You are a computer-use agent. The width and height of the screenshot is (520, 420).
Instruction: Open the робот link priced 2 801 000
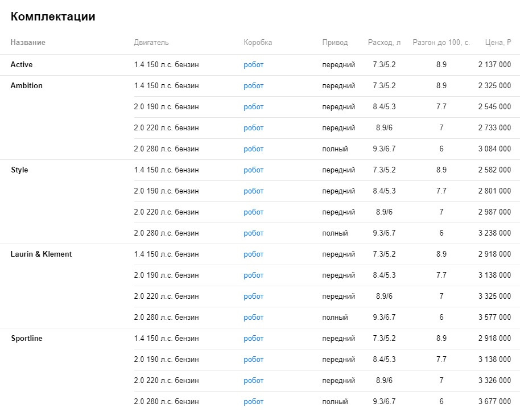pos(253,191)
